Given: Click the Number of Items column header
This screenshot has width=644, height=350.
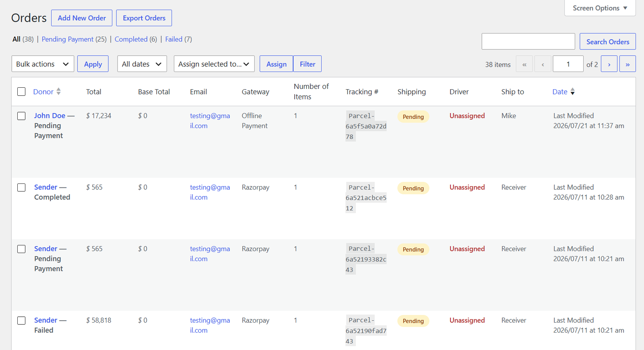Looking at the screenshot, I should tap(311, 92).
